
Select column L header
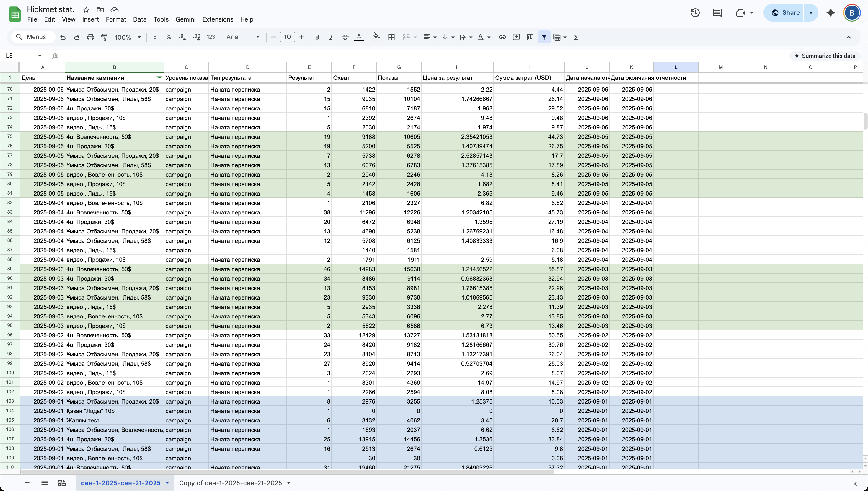tap(676, 67)
